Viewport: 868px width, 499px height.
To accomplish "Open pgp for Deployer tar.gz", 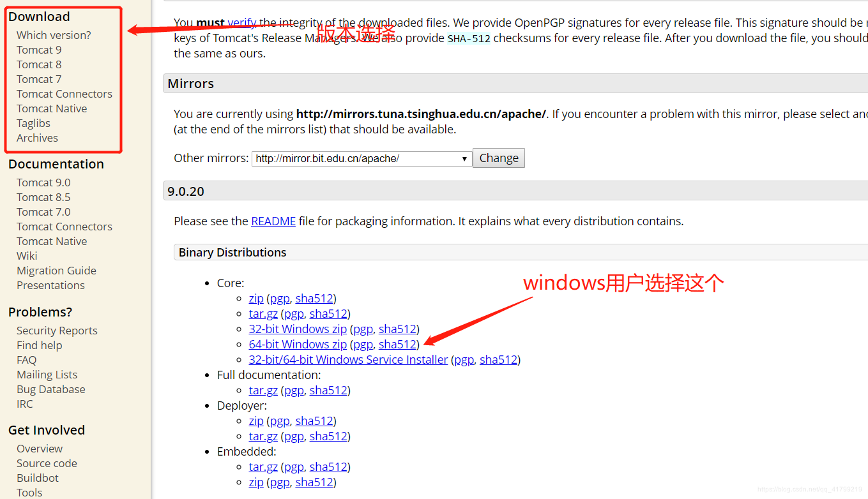I will 294,436.
